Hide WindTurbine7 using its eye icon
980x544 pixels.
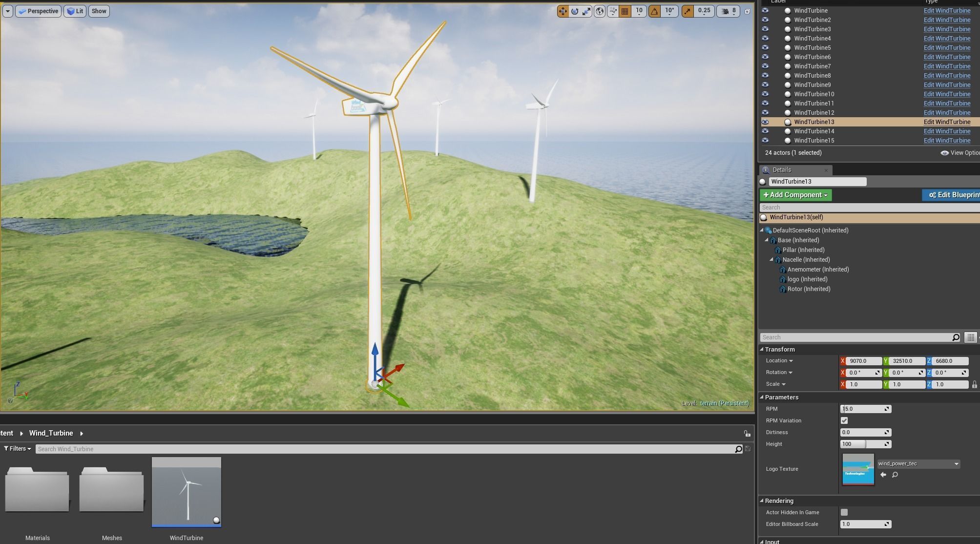765,66
